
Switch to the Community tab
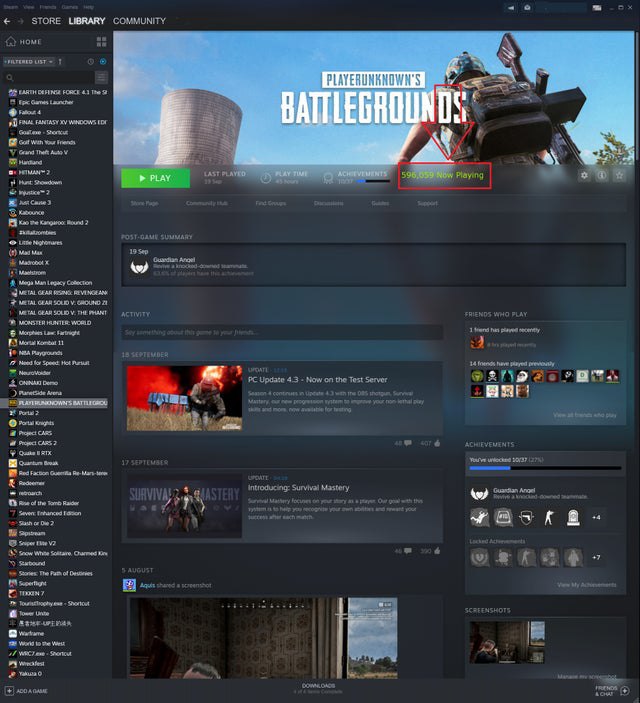click(139, 21)
